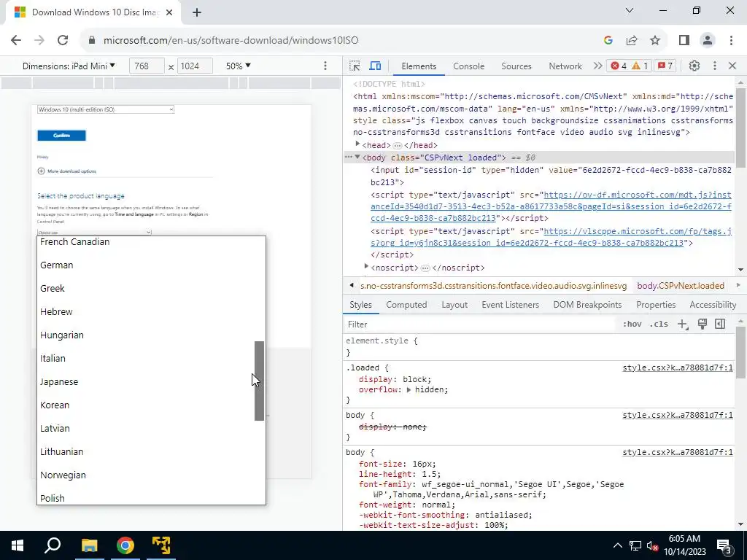This screenshot has height=560, width=747.
Task: Open the notification center icon
Action: (x=724, y=545)
